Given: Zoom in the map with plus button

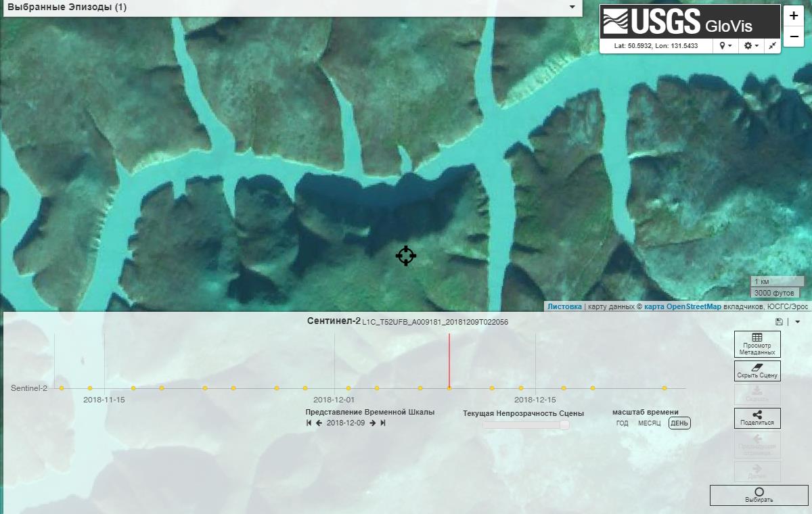Looking at the screenshot, I should (x=794, y=16).
